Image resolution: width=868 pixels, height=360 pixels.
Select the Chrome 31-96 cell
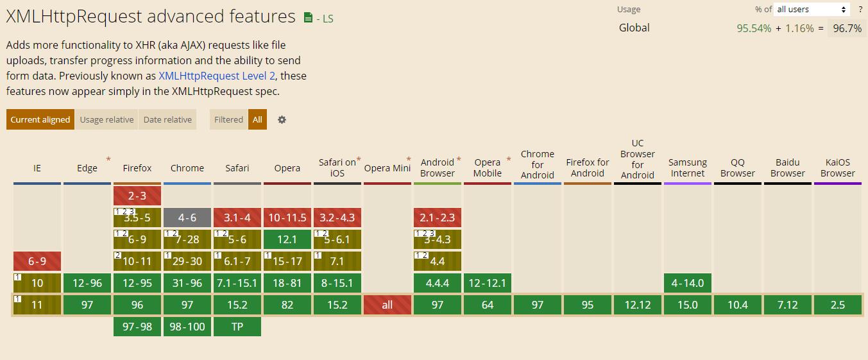tap(187, 283)
